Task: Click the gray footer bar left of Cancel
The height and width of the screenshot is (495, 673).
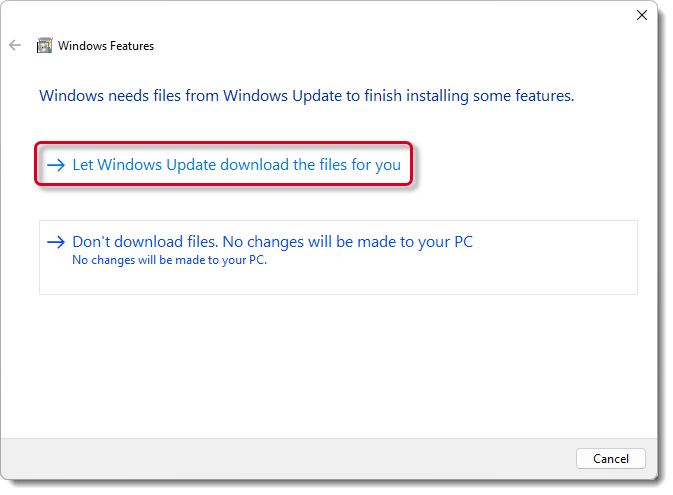Action: (x=300, y=458)
